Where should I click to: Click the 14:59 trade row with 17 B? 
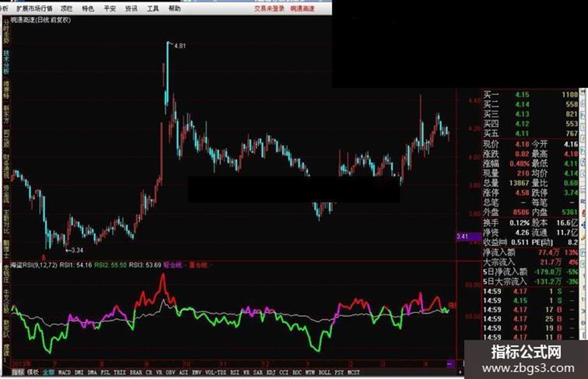click(530, 309)
